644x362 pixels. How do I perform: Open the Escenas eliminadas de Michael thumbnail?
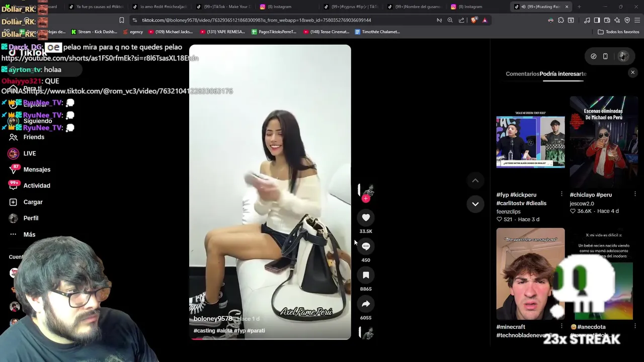tap(603, 142)
